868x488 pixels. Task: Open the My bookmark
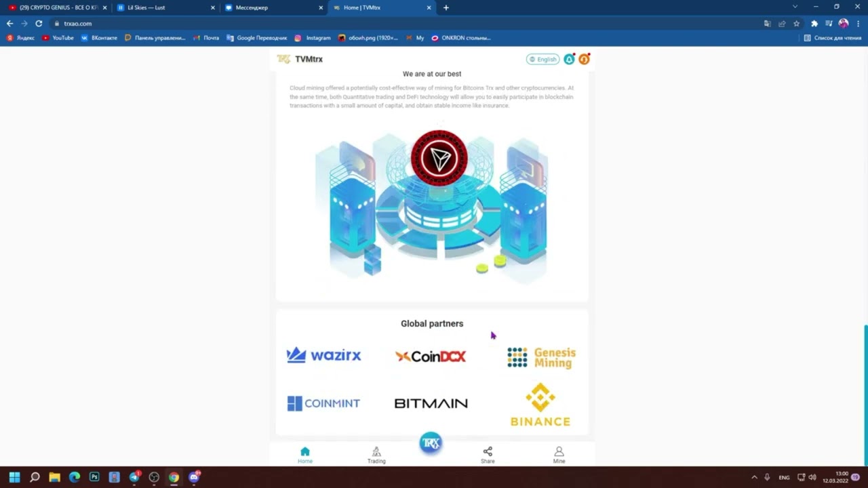pos(414,38)
